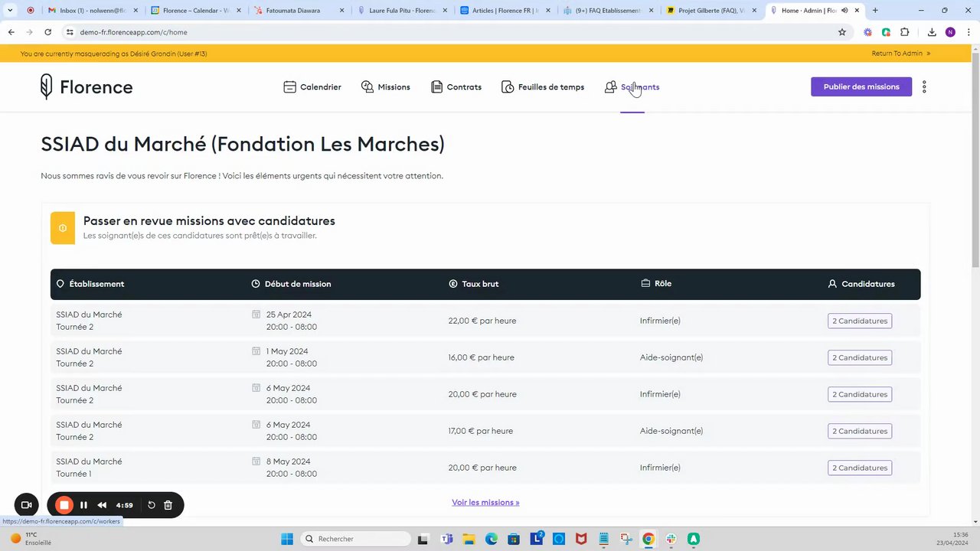This screenshot has height=551, width=980.
Task: Open Google Chrome from the taskbar
Action: click(x=648, y=539)
